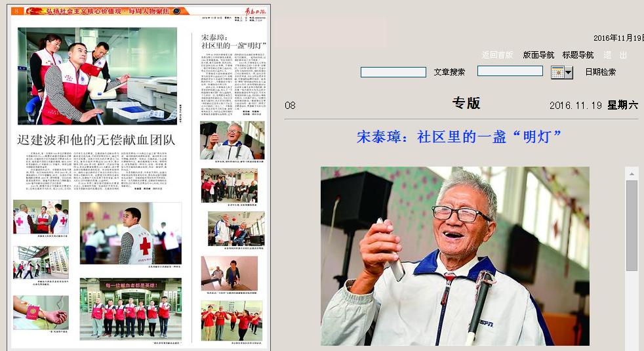Click the blue article title 宋泰璋：社区里的一盏“明灯”
Viewport: 644px width, 351px height.
459,137
